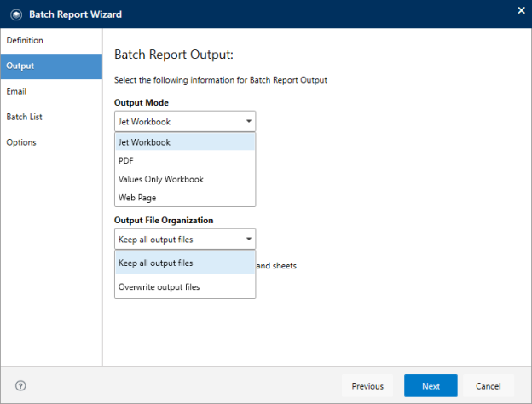Click the Batch Report Wizard title icon

click(16, 14)
